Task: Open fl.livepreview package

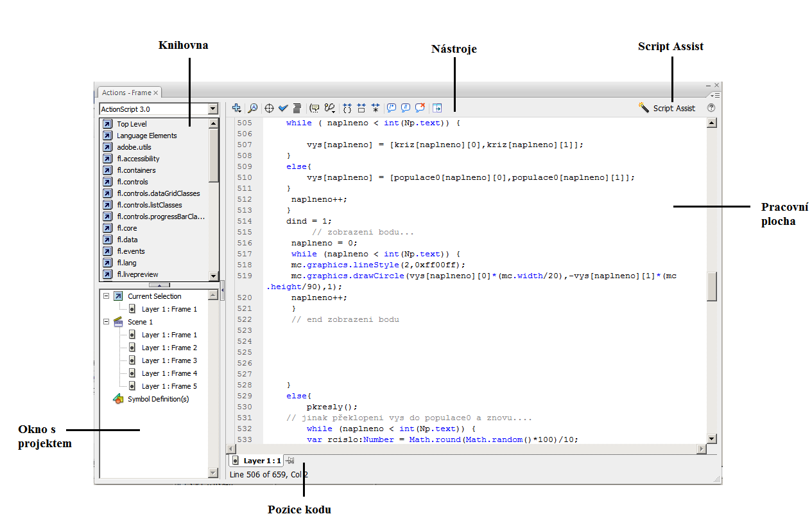Action: click(137, 274)
